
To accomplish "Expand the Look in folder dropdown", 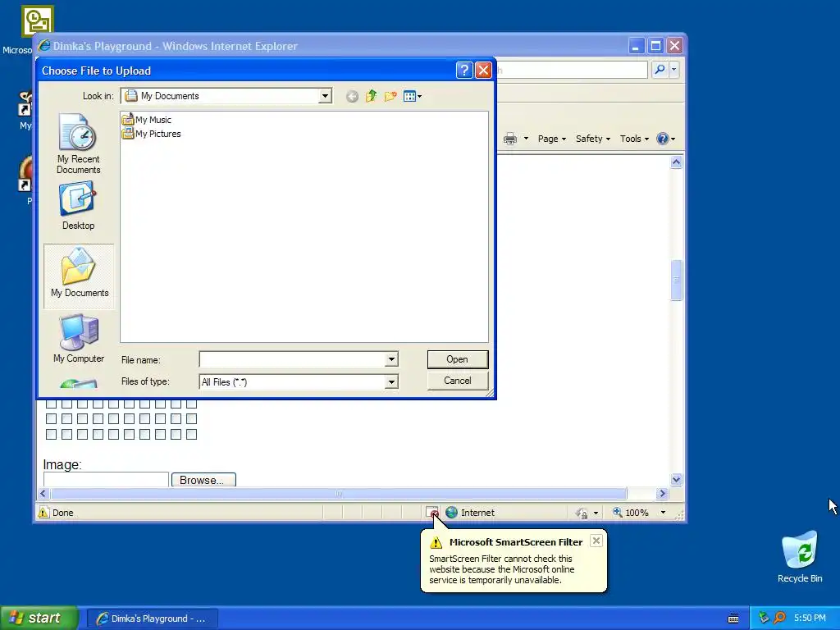I will (x=325, y=97).
